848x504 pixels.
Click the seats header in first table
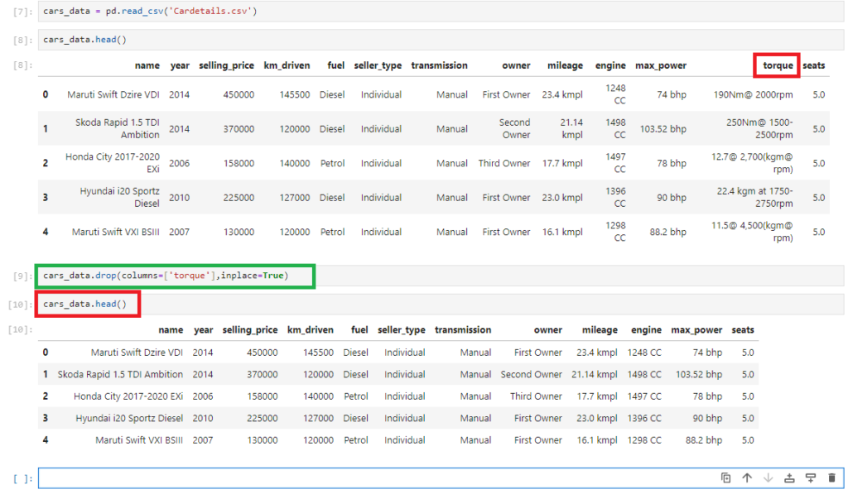click(x=814, y=65)
